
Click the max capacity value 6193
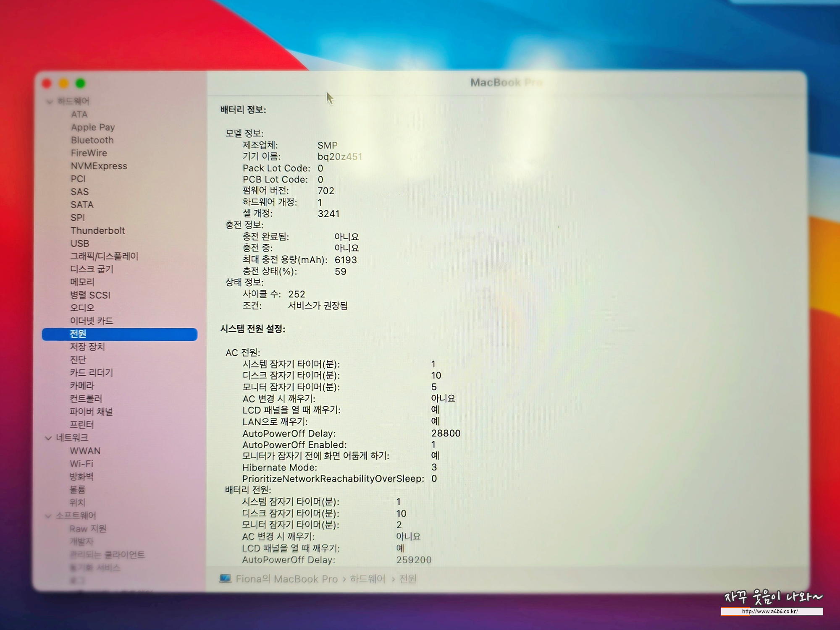click(346, 260)
